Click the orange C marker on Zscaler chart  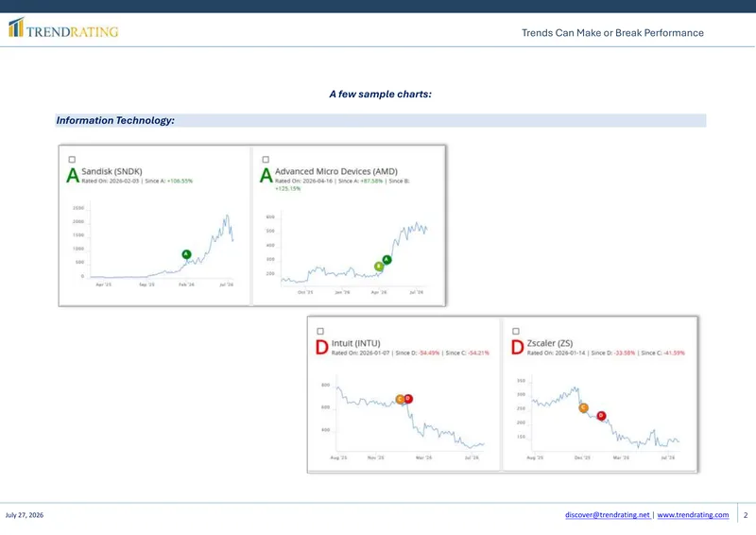point(583,407)
